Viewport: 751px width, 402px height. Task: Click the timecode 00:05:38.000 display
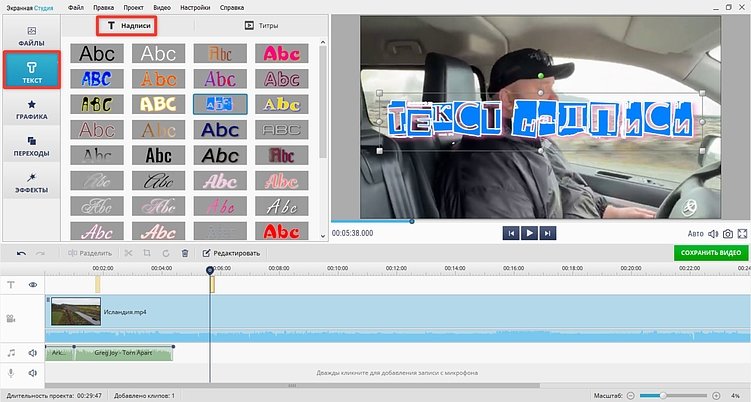(x=353, y=233)
